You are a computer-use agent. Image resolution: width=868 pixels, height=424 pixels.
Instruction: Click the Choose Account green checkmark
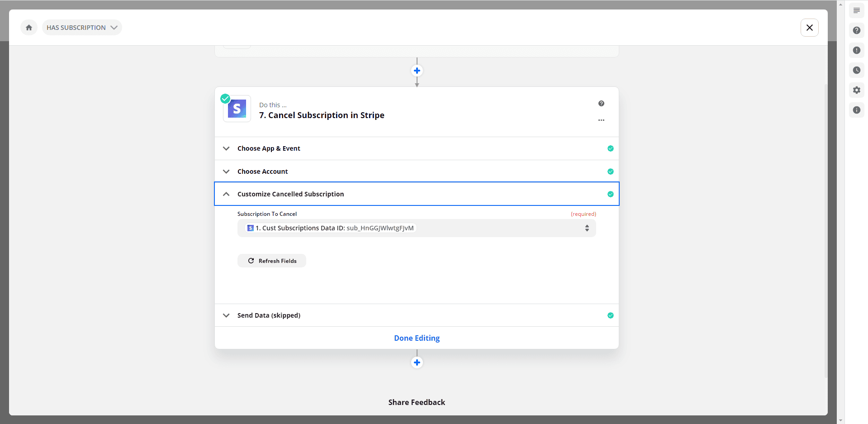pos(610,172)
